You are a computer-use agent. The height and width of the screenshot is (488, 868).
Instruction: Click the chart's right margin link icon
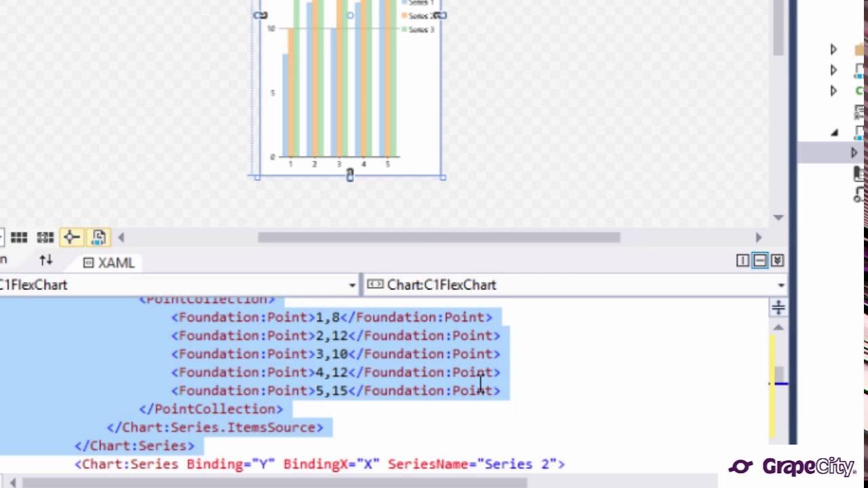pyautogui.click(x=440, y=15)
